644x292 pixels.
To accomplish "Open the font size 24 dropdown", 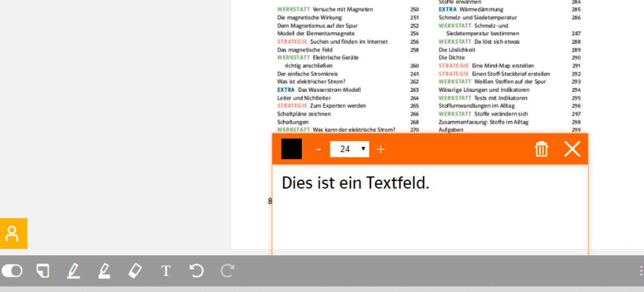I will [349, 149].
